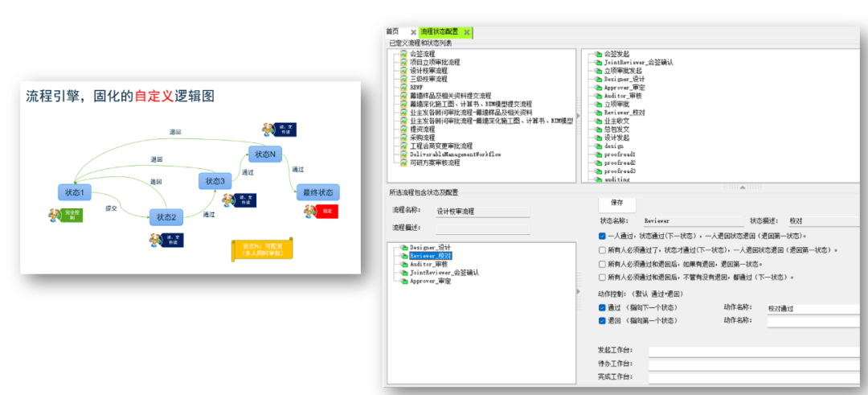The height and width of the screenshot is (395, 868).
Task: Click the folder icon beside design state
Action: coord(599,146)
